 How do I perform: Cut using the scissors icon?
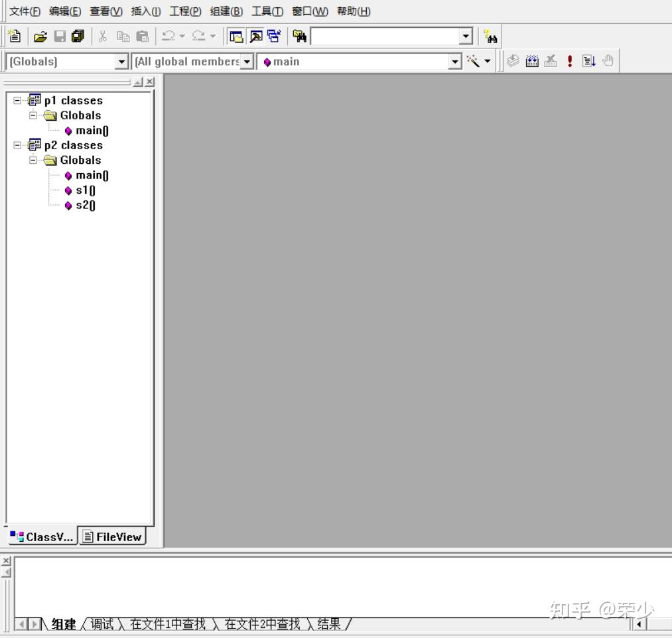(102, 36)
